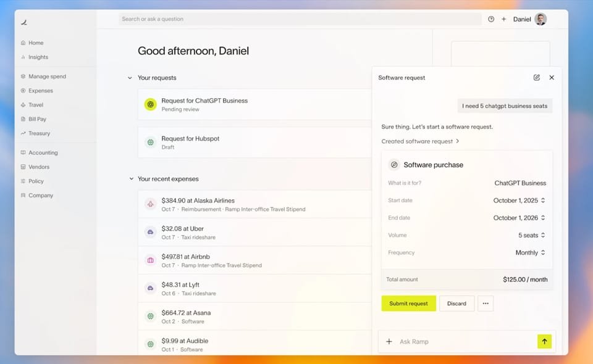The image size is (593, 364).
Task: Click the ChatGPT icon in requests list
Action: click(x=150, y=104)
